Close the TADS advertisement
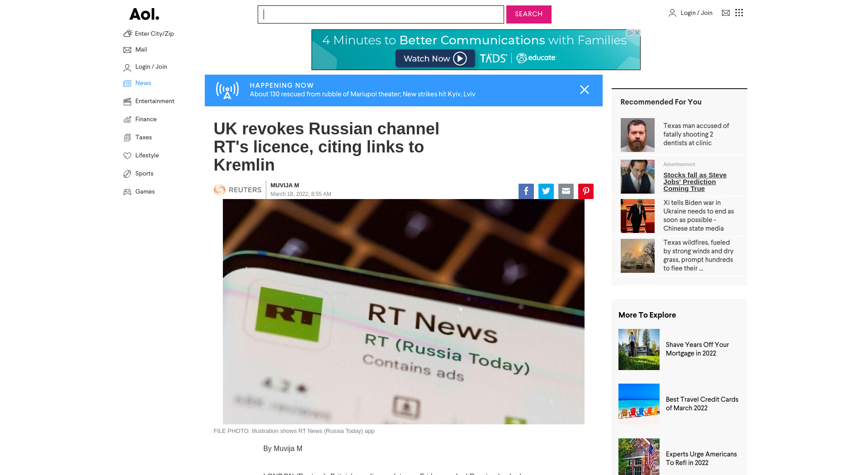Image resolution: width=868 pixels, height=475 pixels. 637,33
